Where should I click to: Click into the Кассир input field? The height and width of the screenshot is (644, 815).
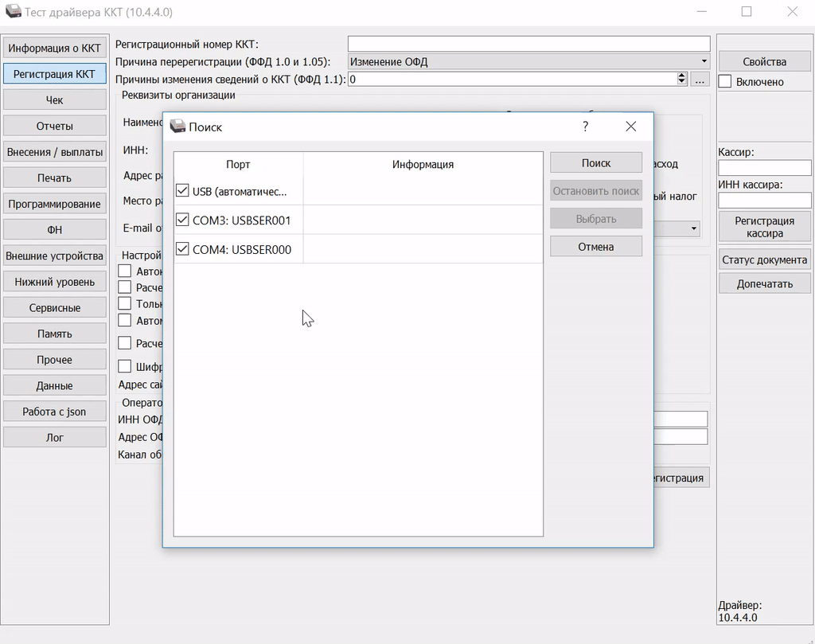point(764,168)
